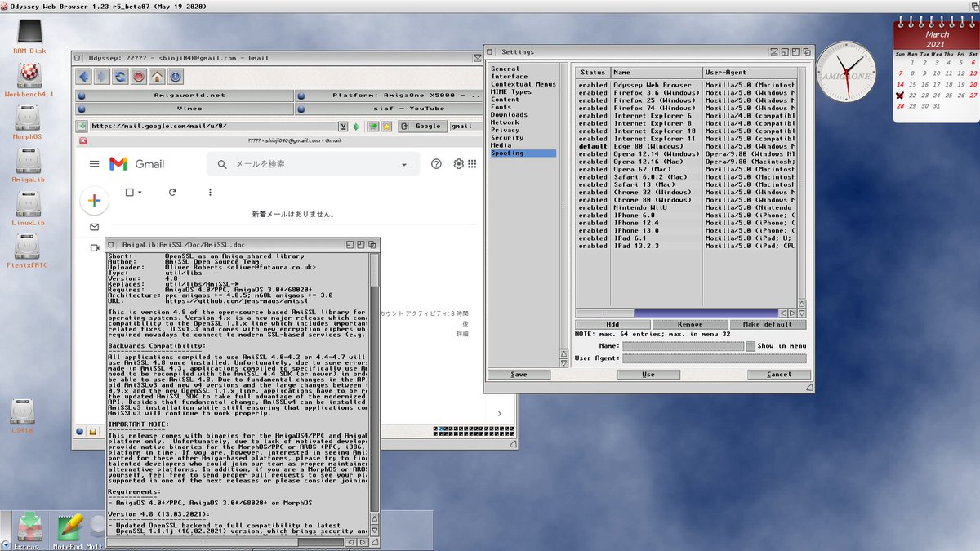Open select-all dropdown arrow in Gmail
Viewport: 980px width, 551px height.
140,193
